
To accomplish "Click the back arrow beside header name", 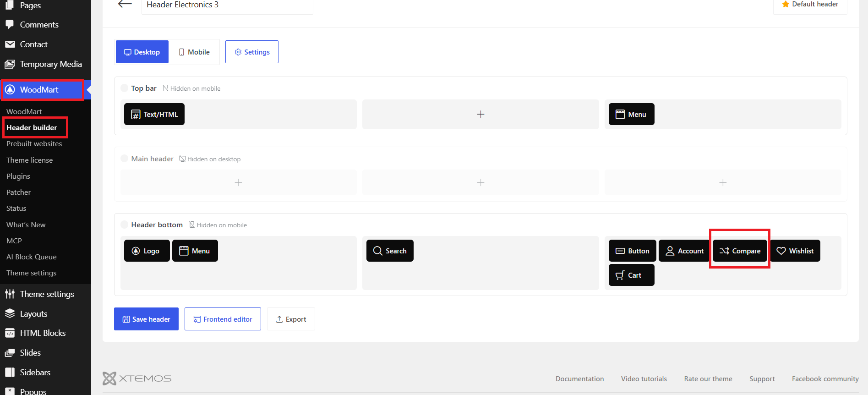I will click(x=125, y=4).
